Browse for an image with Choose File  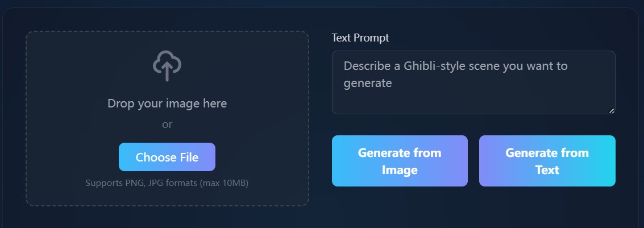(167, 157)
